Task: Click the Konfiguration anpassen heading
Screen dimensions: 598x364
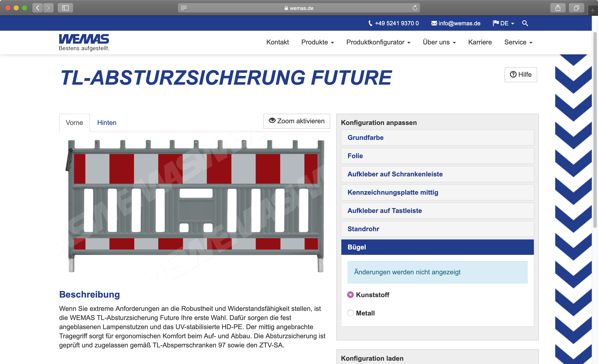Action: click(x=379, y=123)
